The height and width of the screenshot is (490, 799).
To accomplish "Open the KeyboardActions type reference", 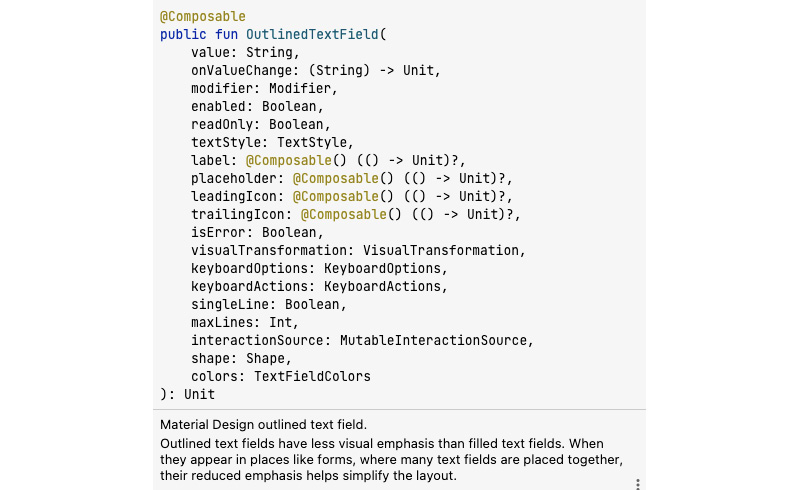I will point(383,286).
